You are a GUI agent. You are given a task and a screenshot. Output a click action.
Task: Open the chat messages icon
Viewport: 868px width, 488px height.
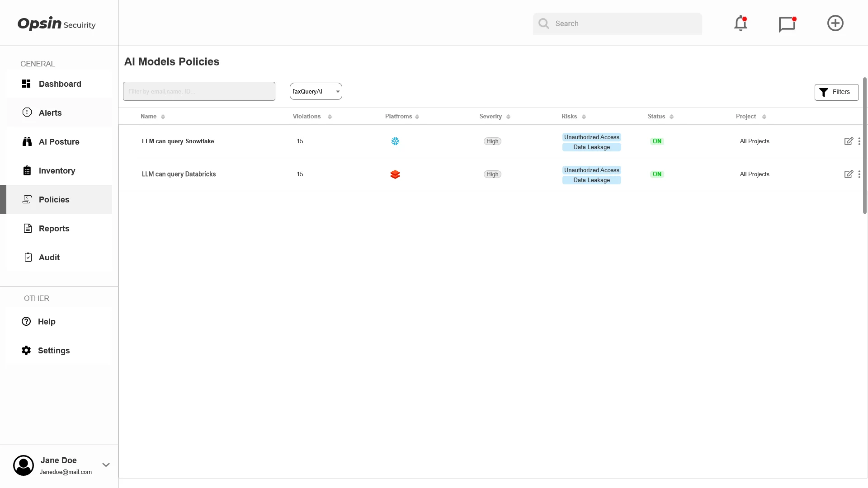click(x=787, y=24)
